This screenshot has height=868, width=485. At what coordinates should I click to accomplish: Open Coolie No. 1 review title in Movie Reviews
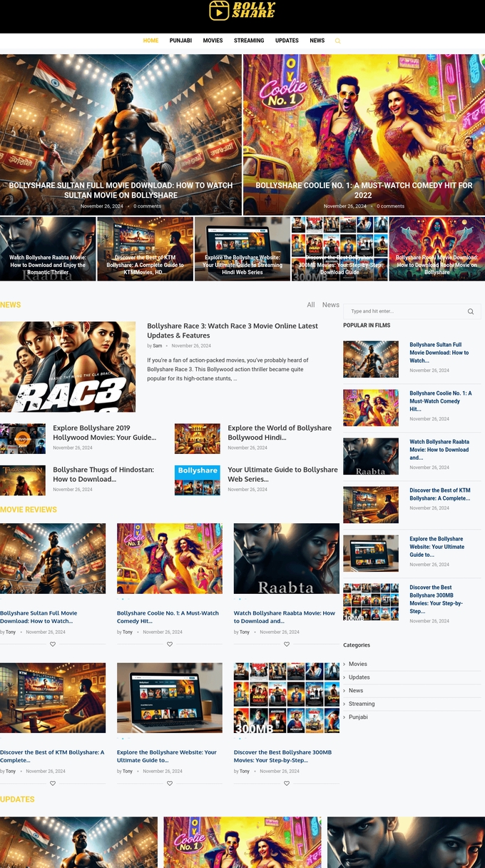click(x=168, y=617)
